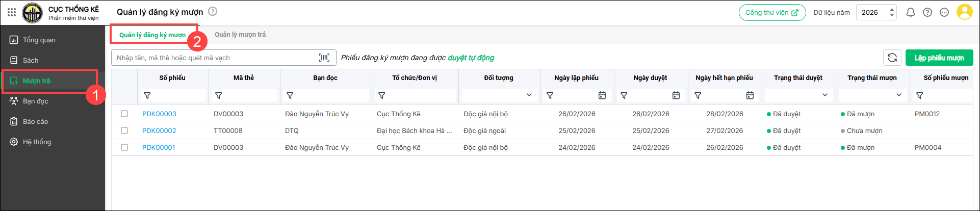The image size is (980, 211).
Task: Go to Bạn đọc in sidebar
Action: 51,101
